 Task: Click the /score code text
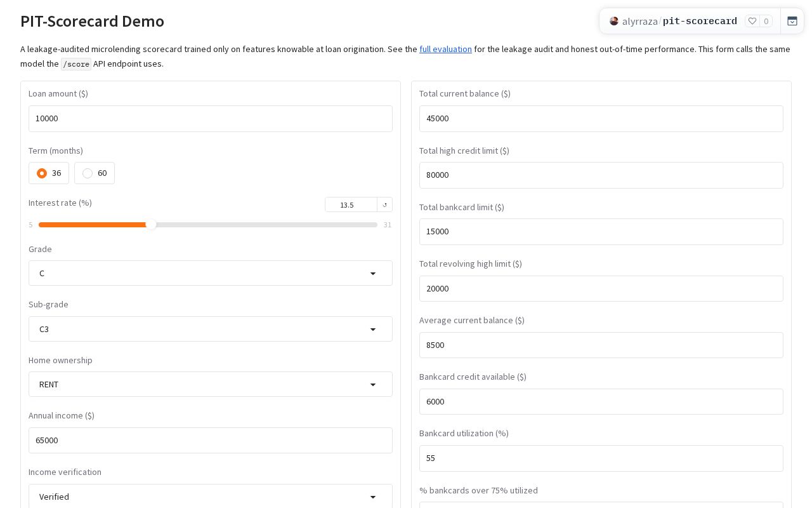click(75, 63)
